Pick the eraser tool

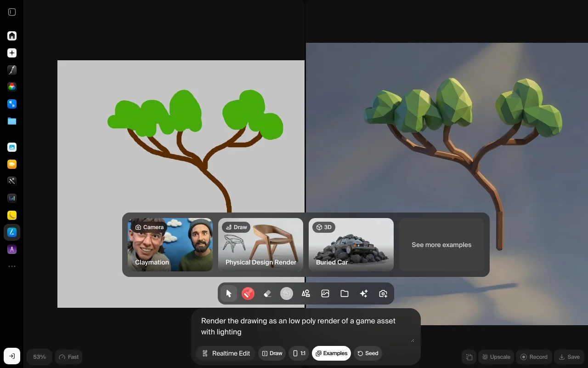[x=267, y=293]
